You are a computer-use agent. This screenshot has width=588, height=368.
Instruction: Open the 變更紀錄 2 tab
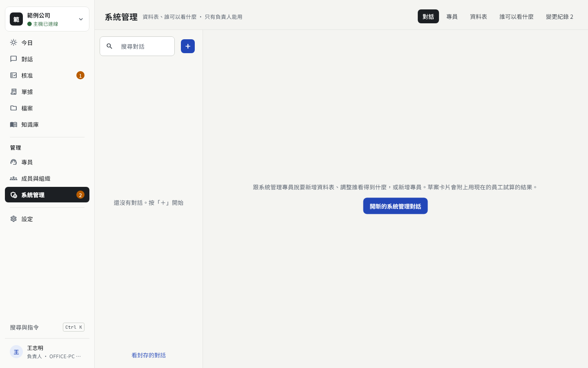click(x=559, y=16)
